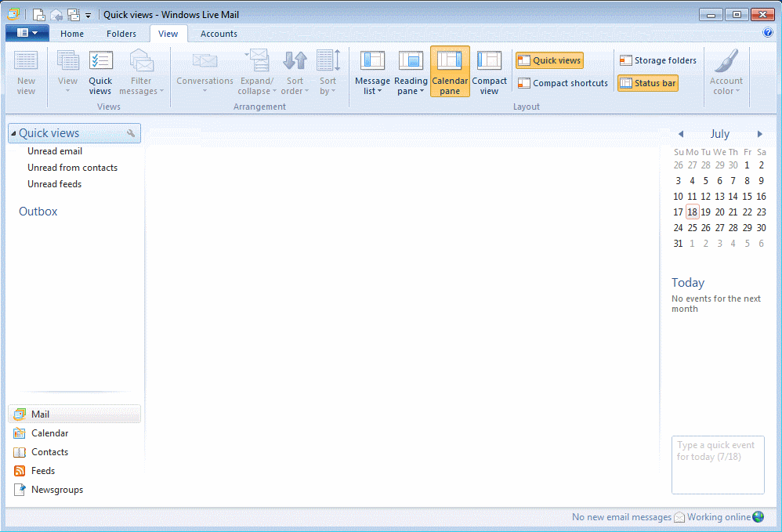Toggle the Calendar pane button
This screenshot has width=782, height=532.
tap(450, 72)
